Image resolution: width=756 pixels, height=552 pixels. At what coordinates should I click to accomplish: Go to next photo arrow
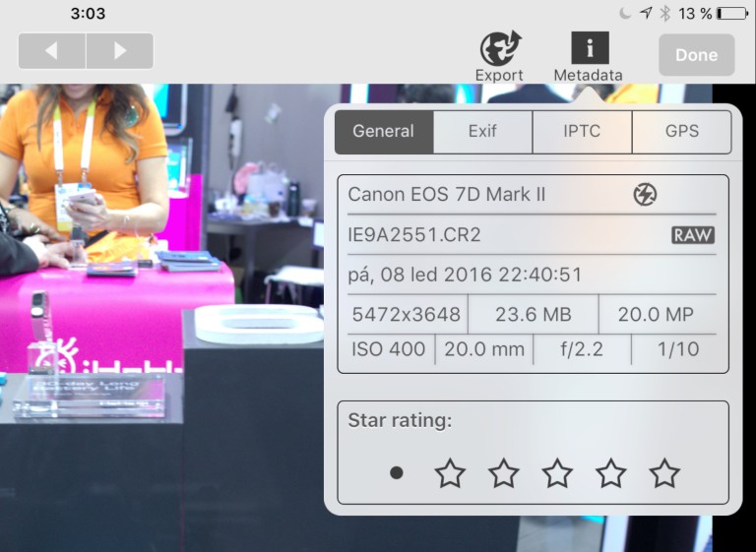[x=120, y=50]
